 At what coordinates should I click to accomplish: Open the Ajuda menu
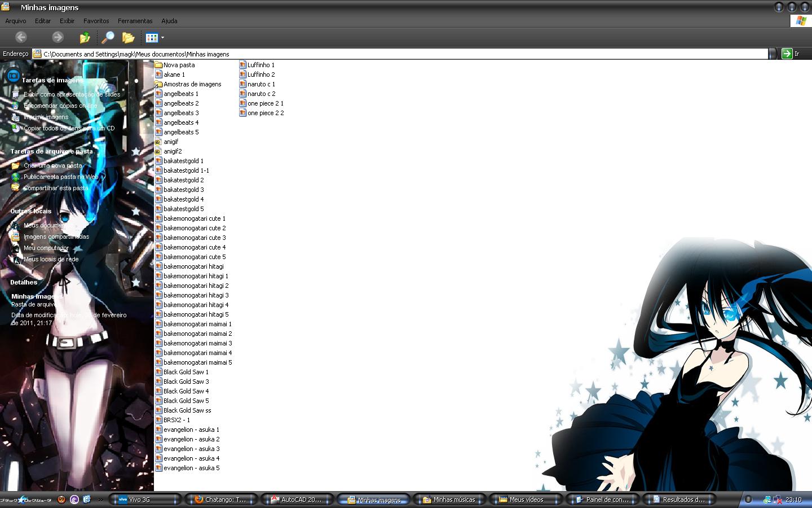[x=169, y=21]
